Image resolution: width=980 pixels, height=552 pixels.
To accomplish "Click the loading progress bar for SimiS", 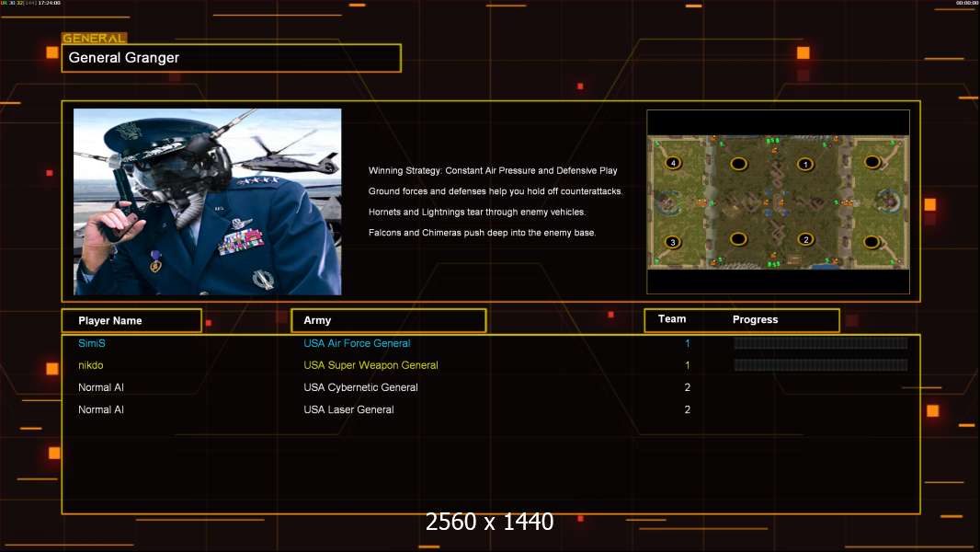I will pyautogui.click(x=821, y=343).
